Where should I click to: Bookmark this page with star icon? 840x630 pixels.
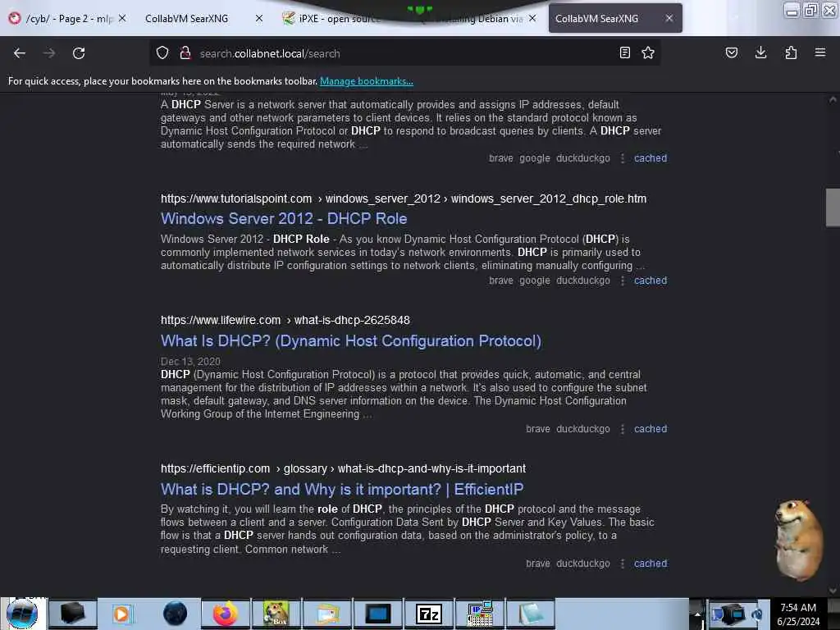pyautogui.click(x=648, y=52)
